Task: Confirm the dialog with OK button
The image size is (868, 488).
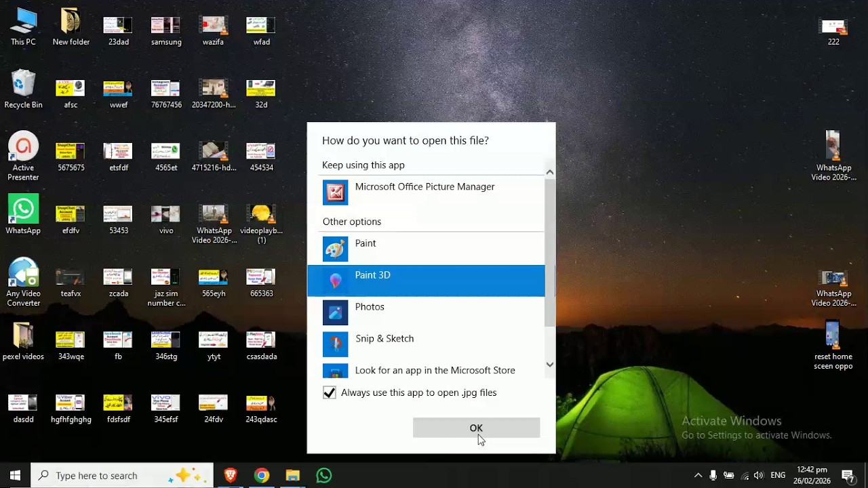Action: click(x=476, y=428)
